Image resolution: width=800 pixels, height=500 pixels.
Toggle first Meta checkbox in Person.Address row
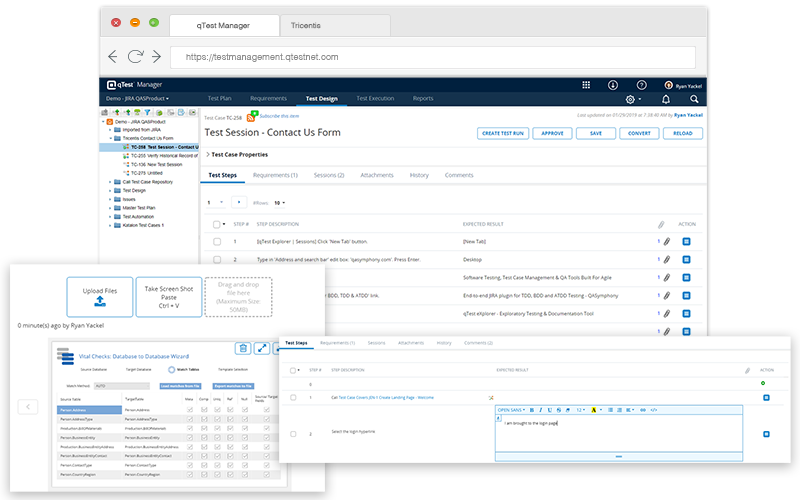190,410
